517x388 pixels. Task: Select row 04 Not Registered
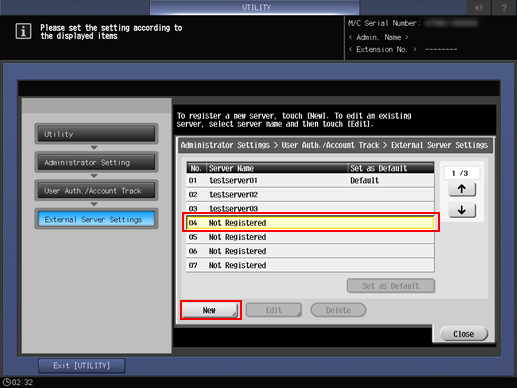click(310, 223)
